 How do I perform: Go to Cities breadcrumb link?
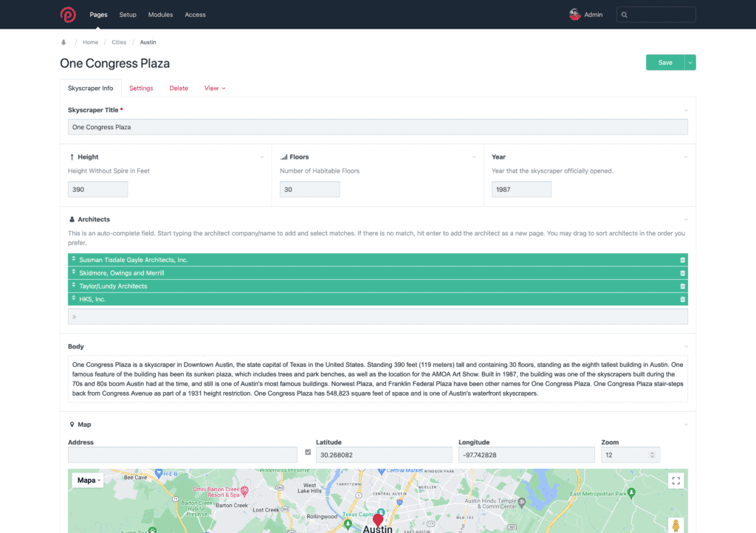coord(119,42)
